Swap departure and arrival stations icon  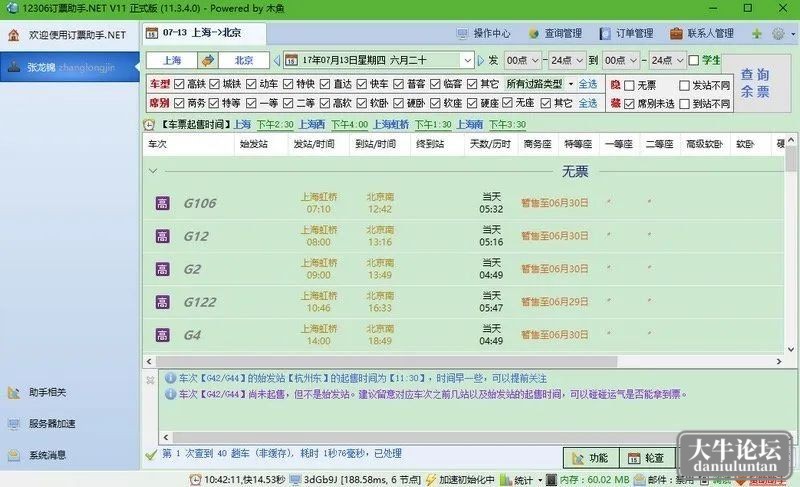click(208, 61)
